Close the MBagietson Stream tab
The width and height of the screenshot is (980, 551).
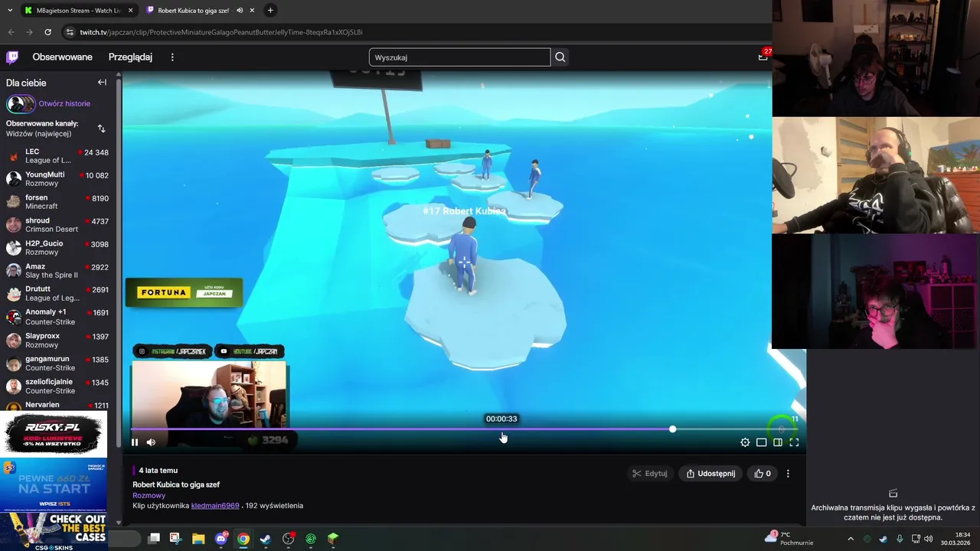(x=131, y=11)
